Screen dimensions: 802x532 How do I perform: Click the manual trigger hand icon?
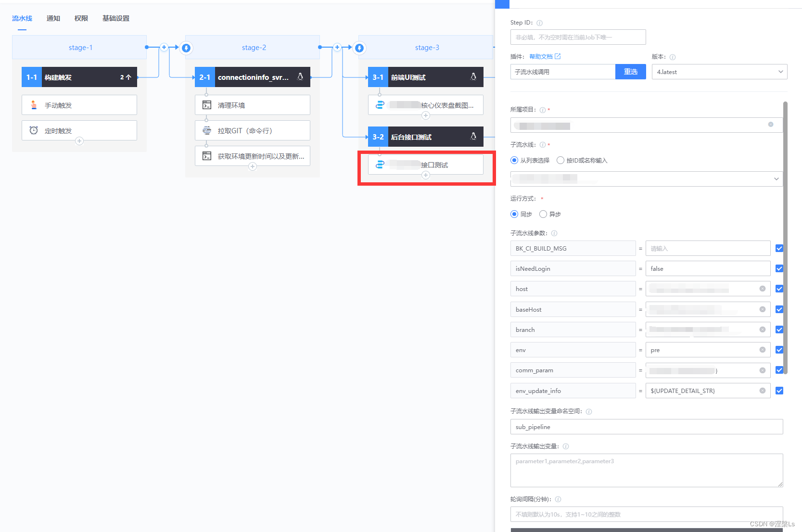[x=34, y=105]
